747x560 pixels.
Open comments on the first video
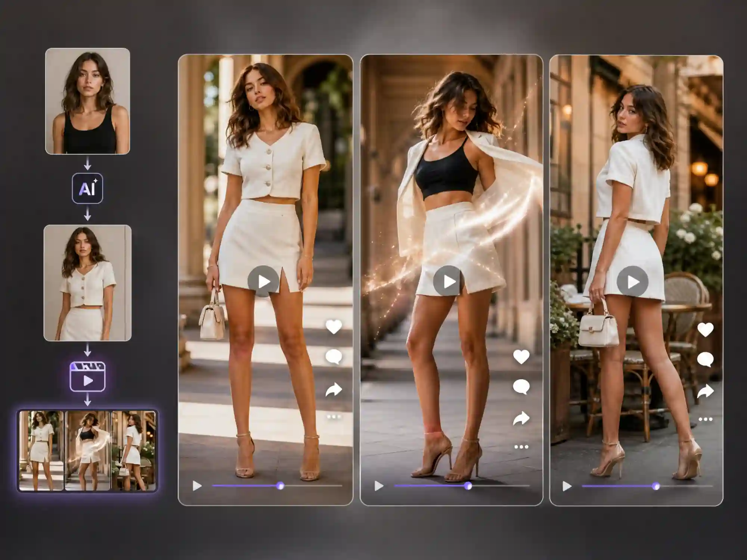click(x=334, y=357)
